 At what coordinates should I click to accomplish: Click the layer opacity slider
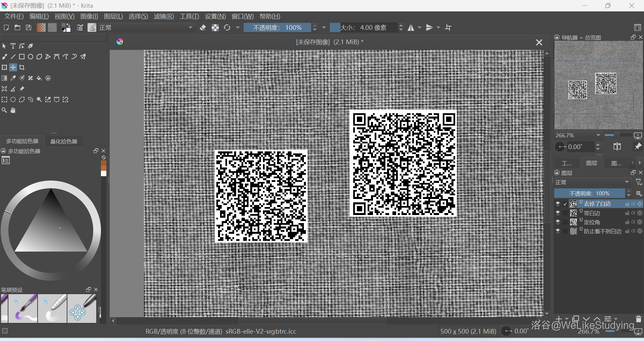coord(589,193)
